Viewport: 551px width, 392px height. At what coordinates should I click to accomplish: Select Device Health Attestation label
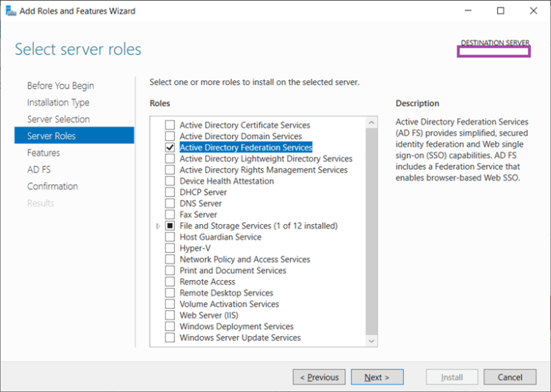click(x=227, y=181)
